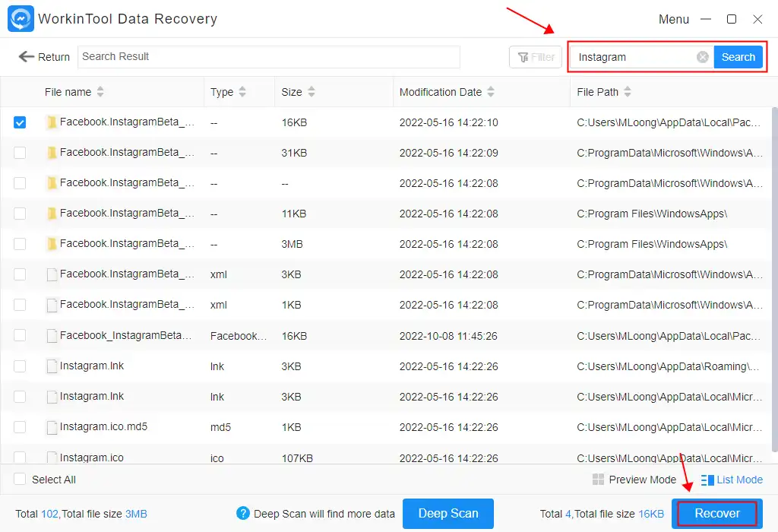The width and height of the screenshot is (778, 532).
Task: Click the file icon of the 1KB xml row
Action: (x=52, y=305)
